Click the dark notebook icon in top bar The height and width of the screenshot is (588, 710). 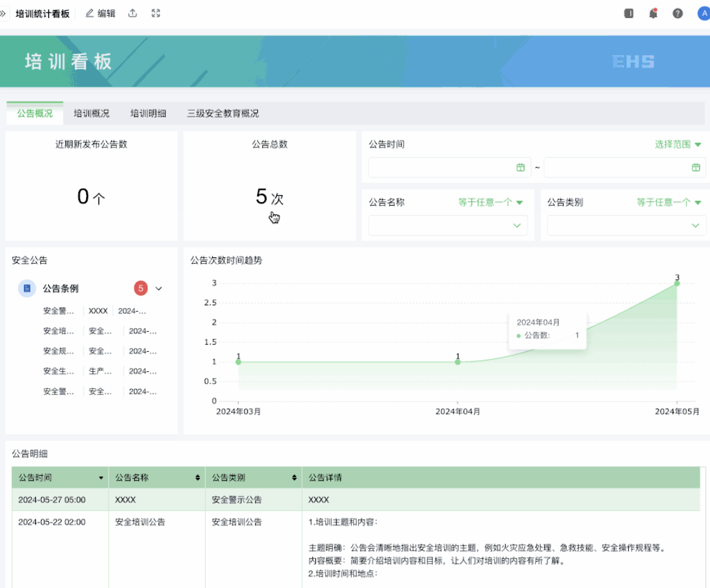(x=629, y=14)
